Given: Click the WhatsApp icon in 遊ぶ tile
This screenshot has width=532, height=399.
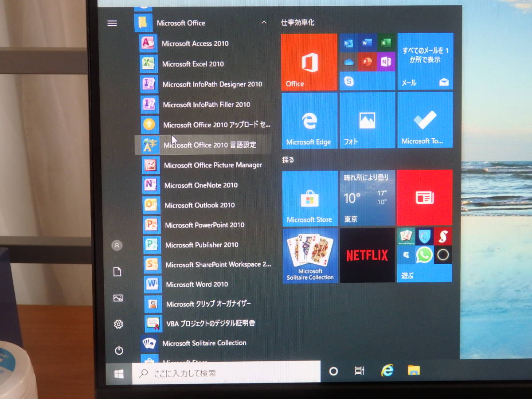Looking at the screenshot, I should 424,255.
